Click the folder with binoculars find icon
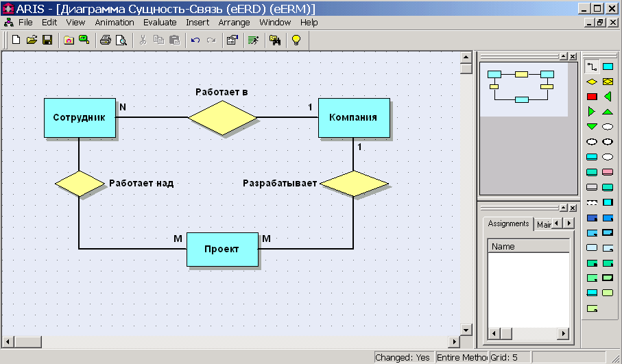Screen dimensions: 622x364 click(275, 40)
